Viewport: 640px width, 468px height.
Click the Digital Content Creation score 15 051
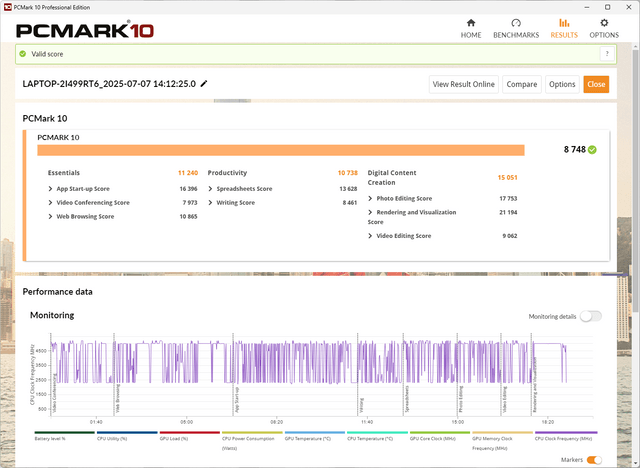click(507, 177)
